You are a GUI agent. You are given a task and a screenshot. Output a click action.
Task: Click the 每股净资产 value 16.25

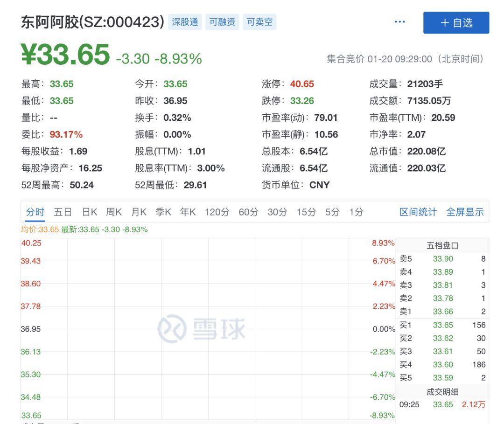[91, 168]
